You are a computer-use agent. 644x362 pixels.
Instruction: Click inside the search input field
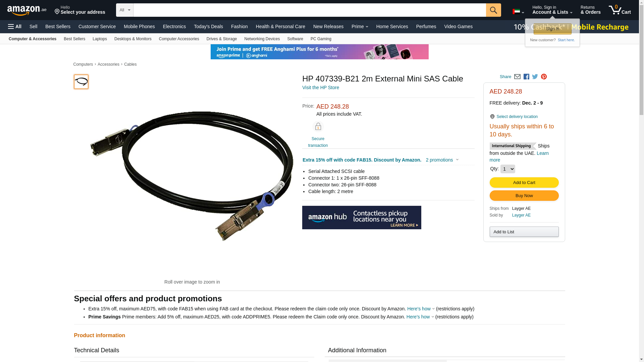click(310, 10)
